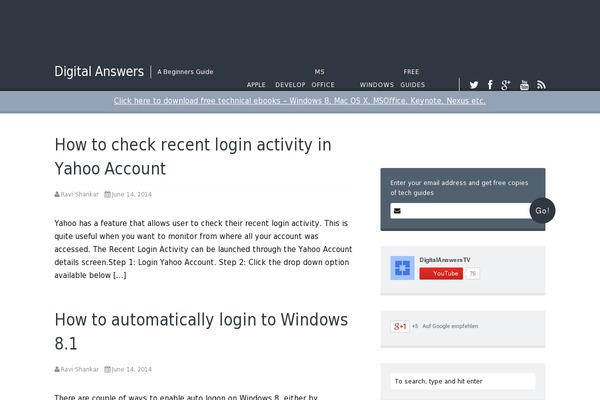600x400 pixels.
Task: Click Ravi Shankar author under Windows 8.1 article
Action: coord(80,369)
